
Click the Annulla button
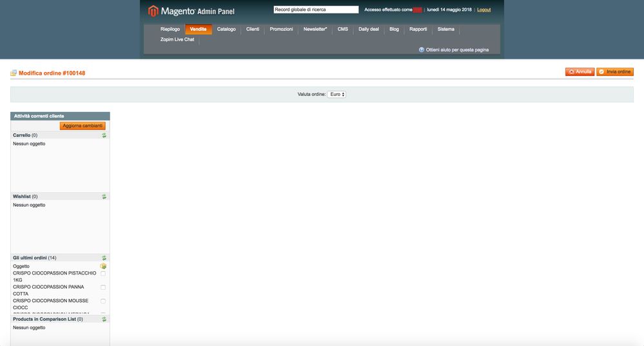(580, 72)
